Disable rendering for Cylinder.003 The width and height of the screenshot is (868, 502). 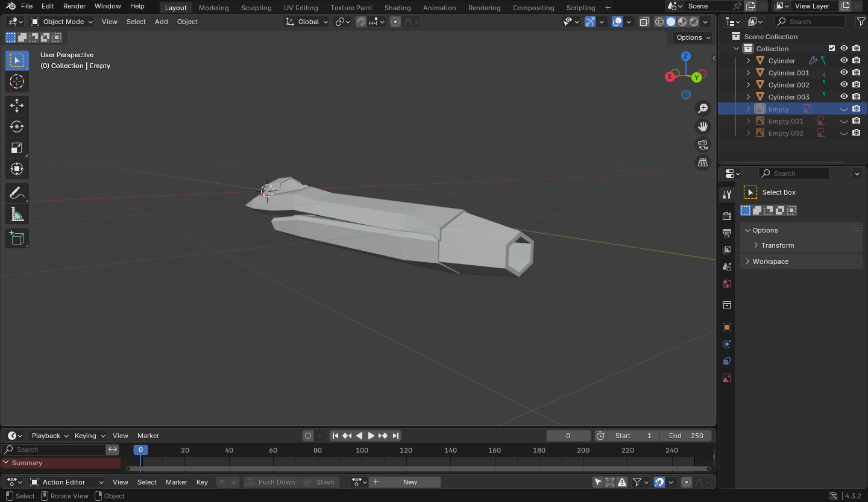click(x=856, y=96)
